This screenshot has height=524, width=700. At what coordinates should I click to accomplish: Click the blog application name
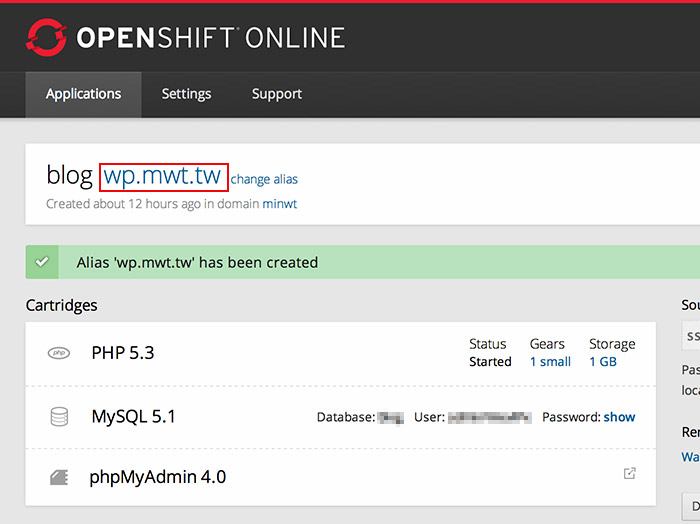(x=69, y=175)
